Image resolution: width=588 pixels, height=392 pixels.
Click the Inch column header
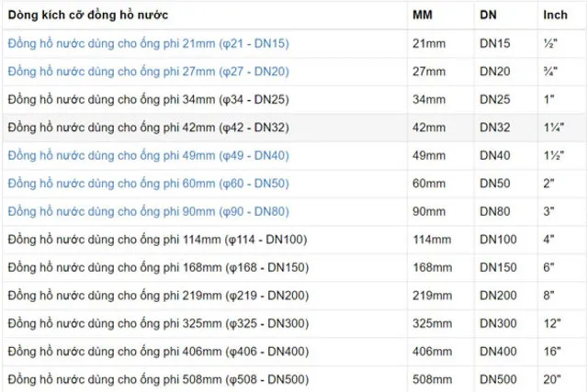[555, 16]
